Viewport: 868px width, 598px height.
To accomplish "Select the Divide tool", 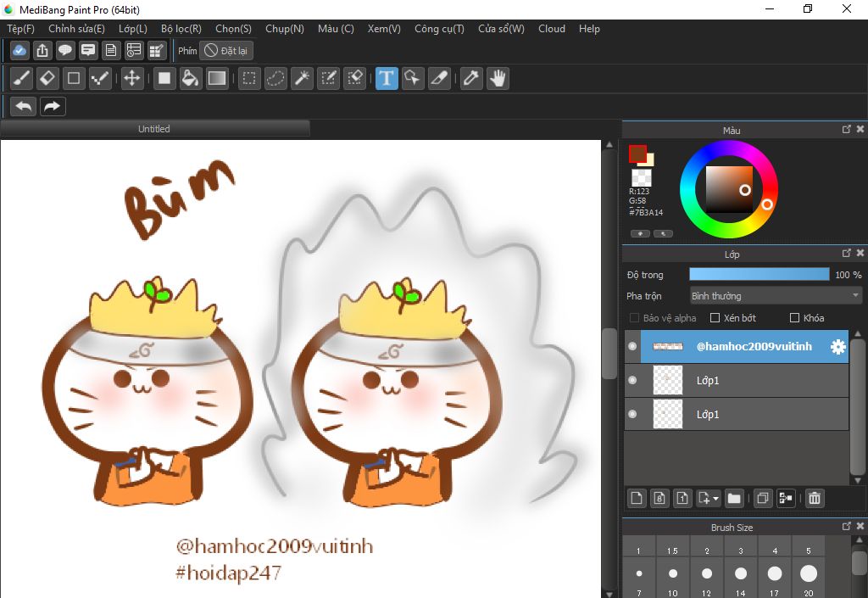I will click(x=439, y=78).
